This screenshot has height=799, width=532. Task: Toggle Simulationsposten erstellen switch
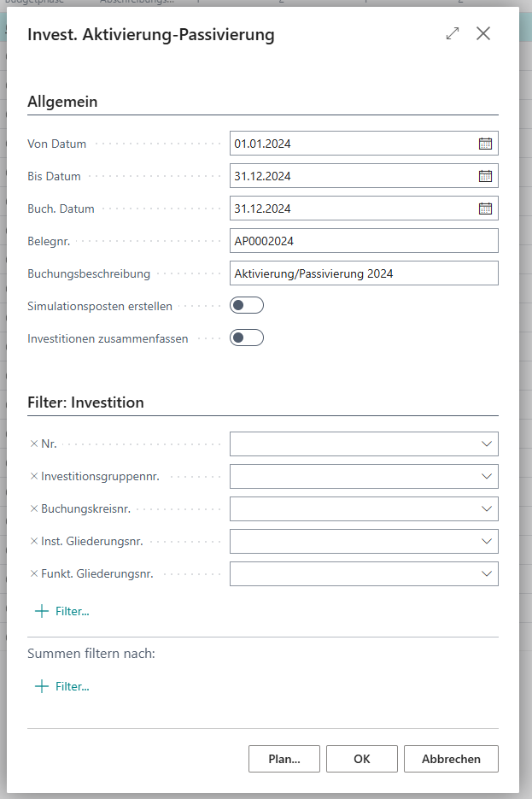tap(247, 305)
